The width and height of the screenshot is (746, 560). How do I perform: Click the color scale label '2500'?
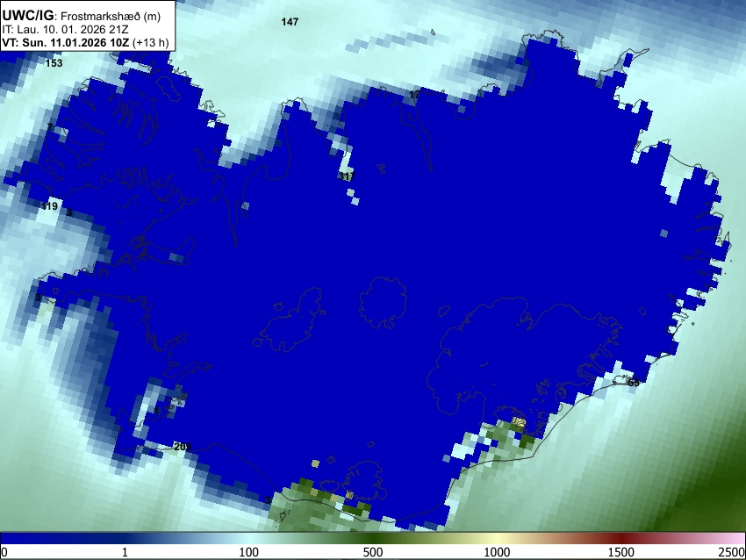click(x=732, y=552)
